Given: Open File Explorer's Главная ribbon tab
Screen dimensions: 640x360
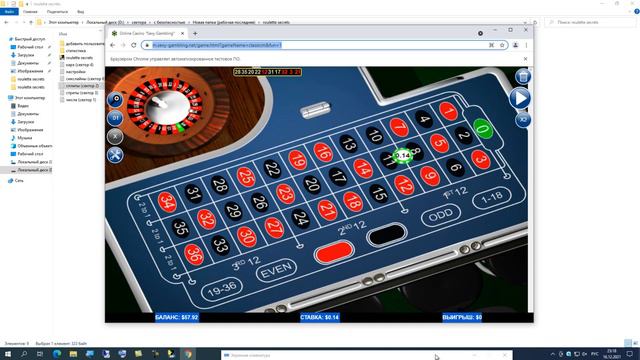Looking at the screenshot, I should click(x=30, y=12).
